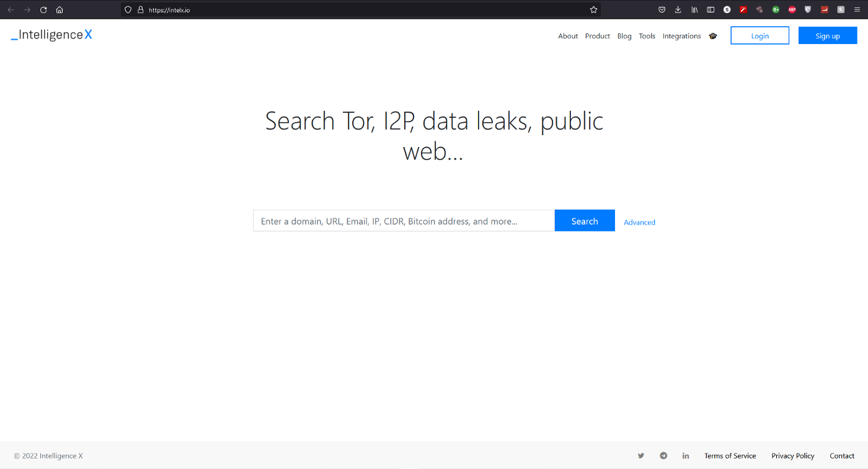The width and height of the screenshot is (868, 469).
Task: Open the Integrations page
Action: tap(681, 36)
